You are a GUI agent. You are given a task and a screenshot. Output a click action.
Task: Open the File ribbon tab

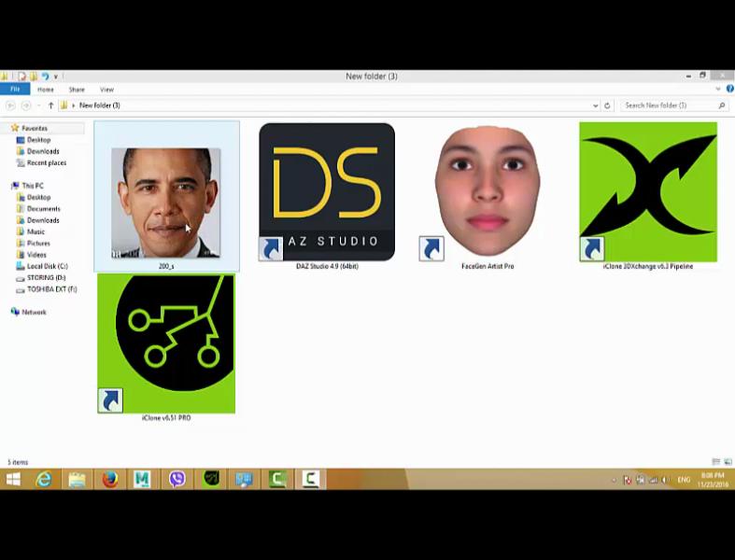point(15,89)
